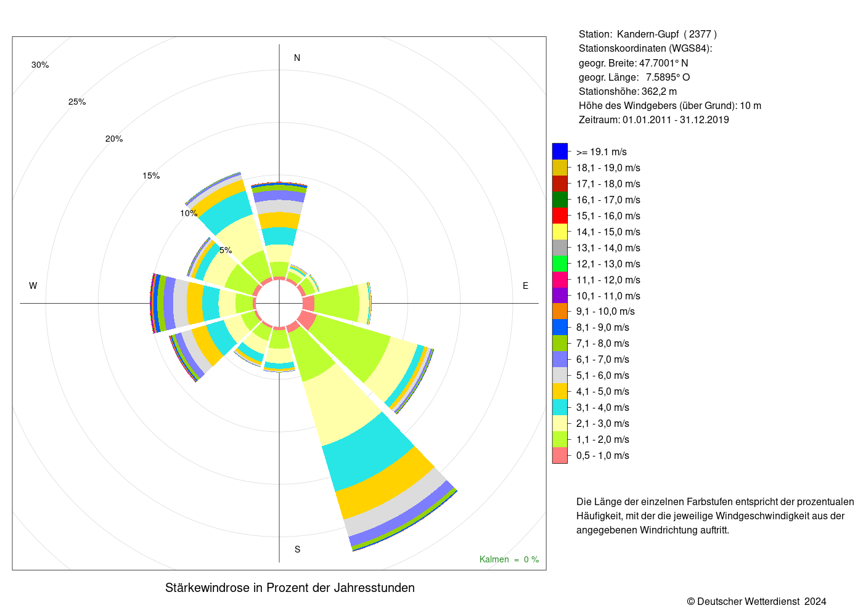Click the large cyan segment of the south-southeast bar
The image size is (863, 616).
point(369,452)
